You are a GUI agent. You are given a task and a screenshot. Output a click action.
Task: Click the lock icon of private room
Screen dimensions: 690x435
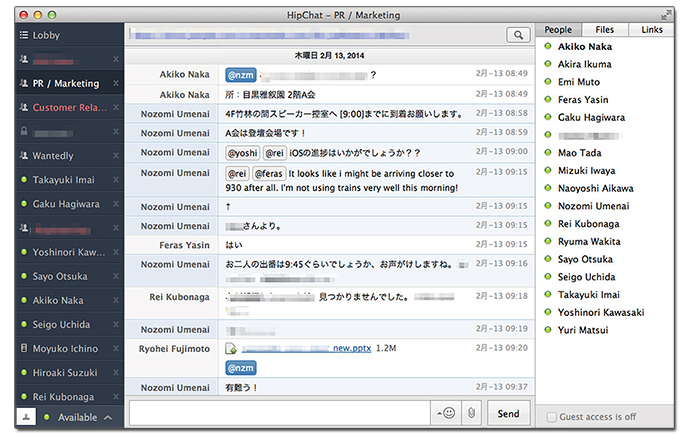tap(24, 131)
